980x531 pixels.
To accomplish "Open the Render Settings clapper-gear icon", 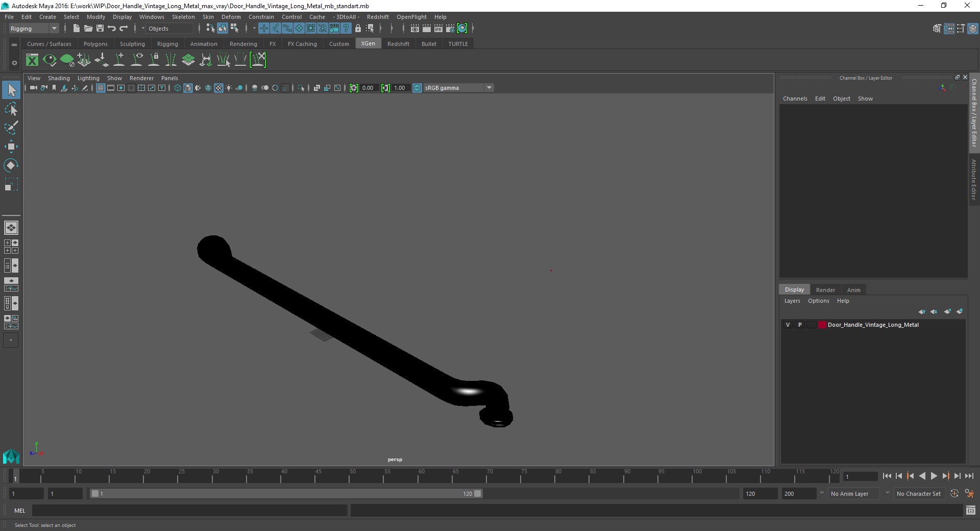I will pyautogui.click(x=450, y=29).
